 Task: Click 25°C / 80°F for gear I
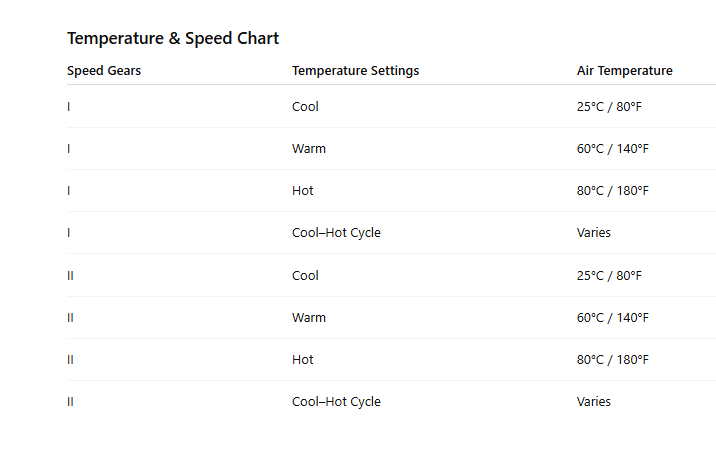(609, 107)
